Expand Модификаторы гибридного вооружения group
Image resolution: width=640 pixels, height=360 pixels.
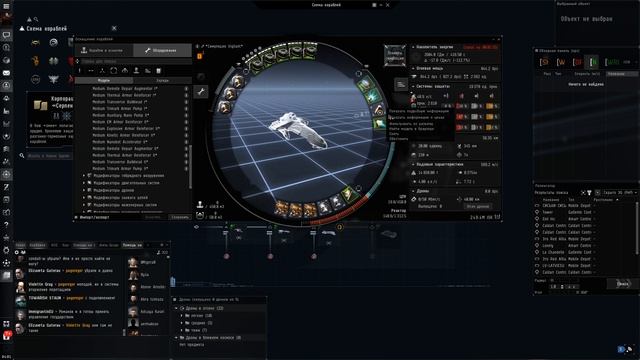click(x=84, y=176)
